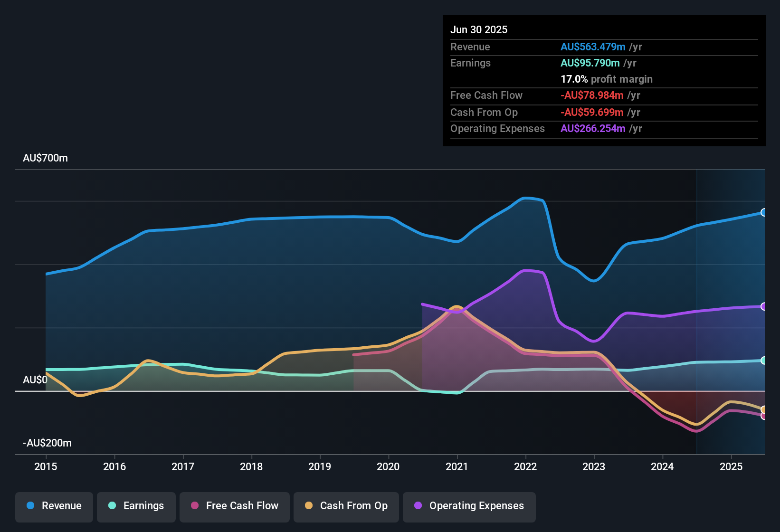Select the blue Revenue color dot
This screenshot has height=532, width=780.
tap(29, 506)
